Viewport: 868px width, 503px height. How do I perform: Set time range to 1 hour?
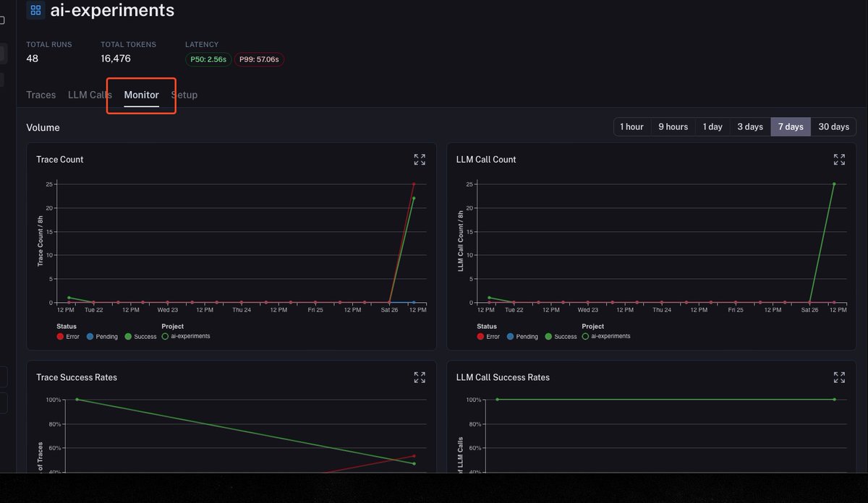[631, 126]
